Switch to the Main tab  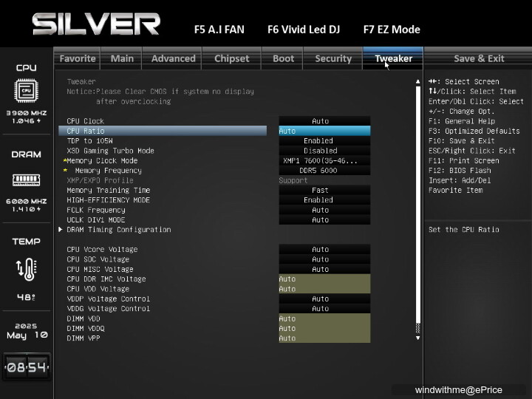(122, 58)
